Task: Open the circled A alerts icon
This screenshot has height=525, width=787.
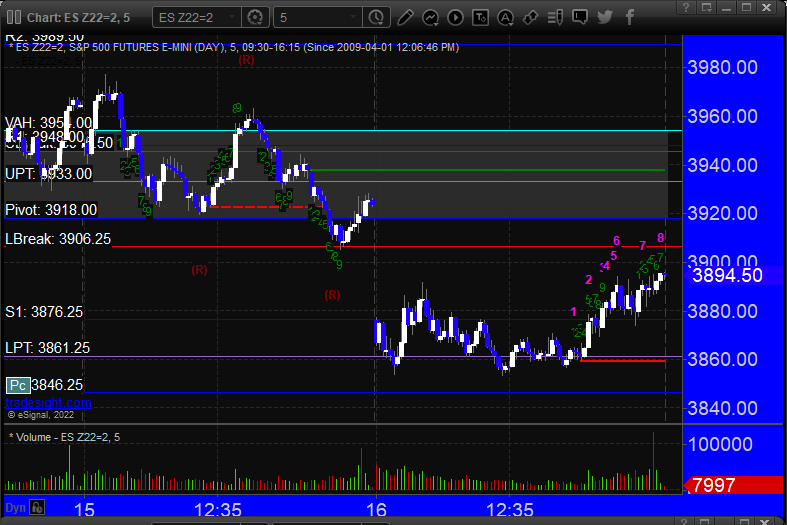Action: click(505, 18)
